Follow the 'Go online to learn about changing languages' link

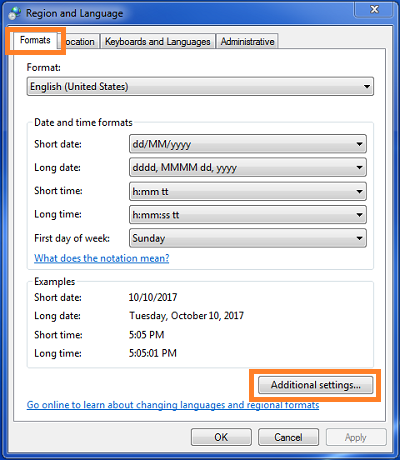[173, 405]
